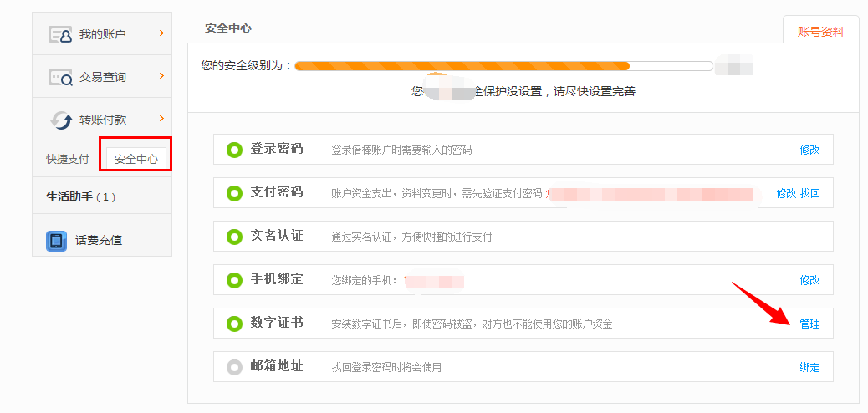This screenshot has width=868, height=413.
Task: Click the Transfer Payment (转账付款) icon
Action: [61, 120]
